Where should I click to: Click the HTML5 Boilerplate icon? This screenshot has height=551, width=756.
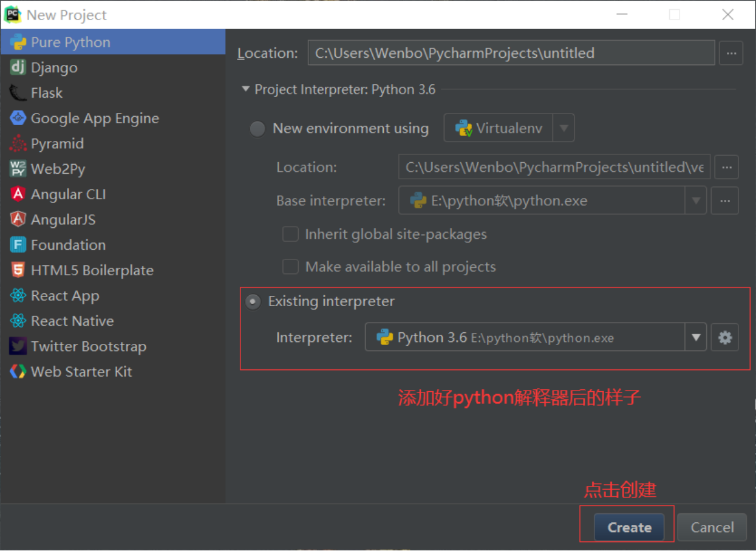point(18,270)
